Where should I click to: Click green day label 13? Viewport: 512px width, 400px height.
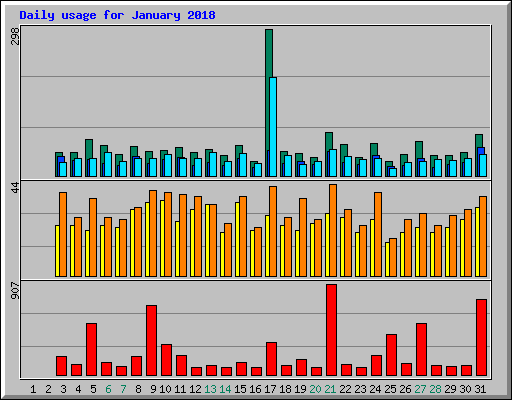click(210, 389)
